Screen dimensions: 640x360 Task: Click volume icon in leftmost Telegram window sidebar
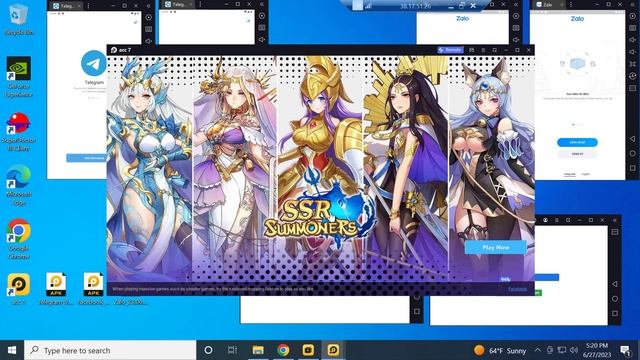(x=149, y=41)
